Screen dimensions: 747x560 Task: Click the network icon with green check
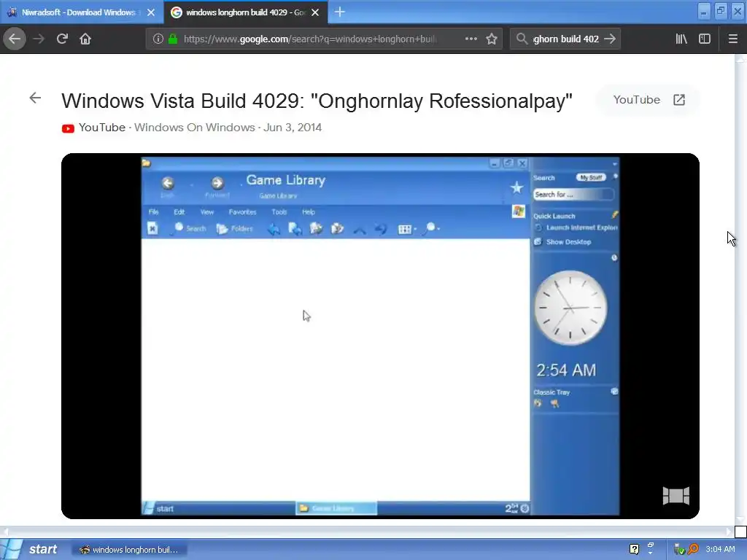pos(679,550)
